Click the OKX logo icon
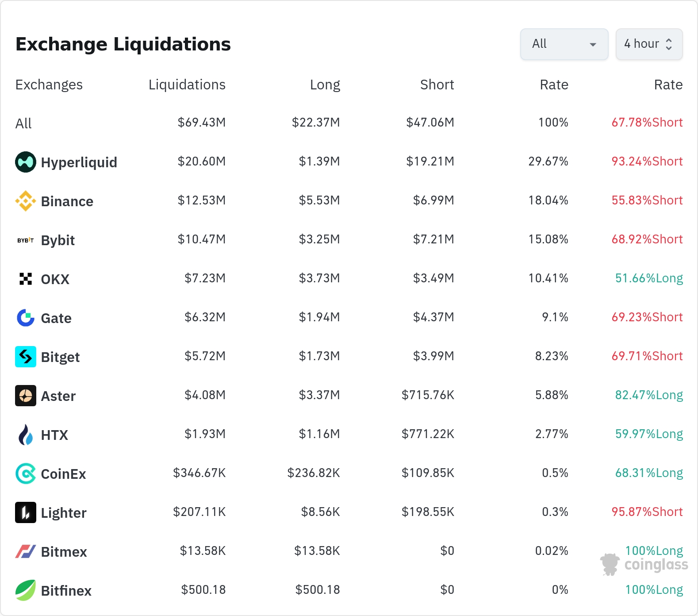Image resolution: width=698 pixels, height=616 pixels. point(26,279)
